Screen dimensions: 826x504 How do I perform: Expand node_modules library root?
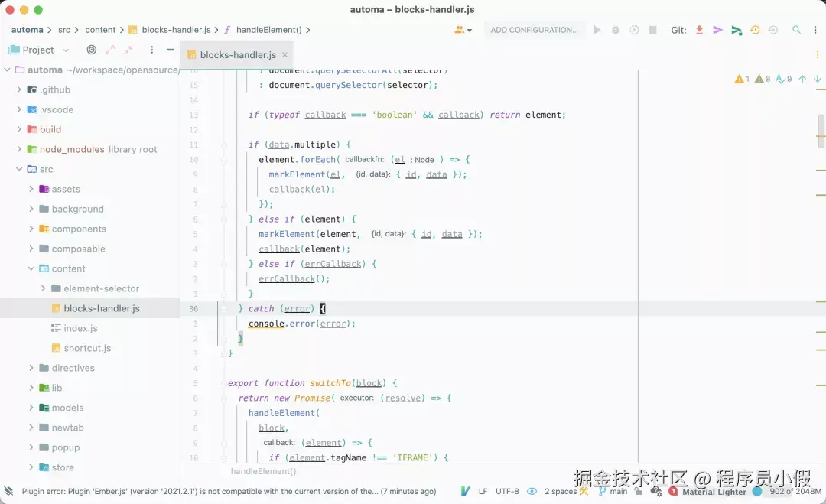(x=19, y=149)
